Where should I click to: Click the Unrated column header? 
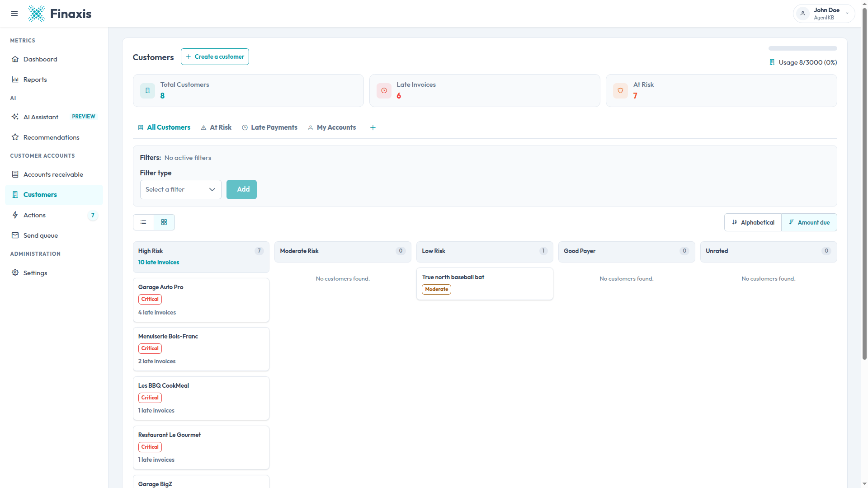769,252
